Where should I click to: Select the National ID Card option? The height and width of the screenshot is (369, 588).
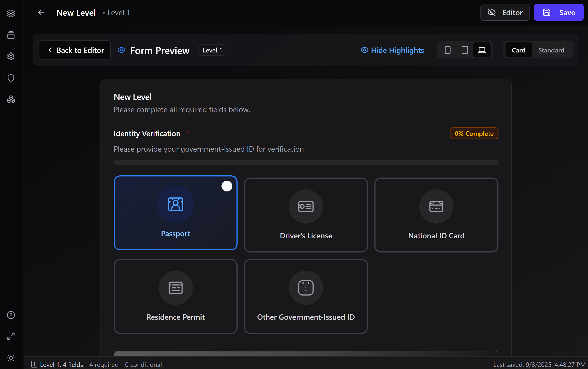(x=436, y=215)
